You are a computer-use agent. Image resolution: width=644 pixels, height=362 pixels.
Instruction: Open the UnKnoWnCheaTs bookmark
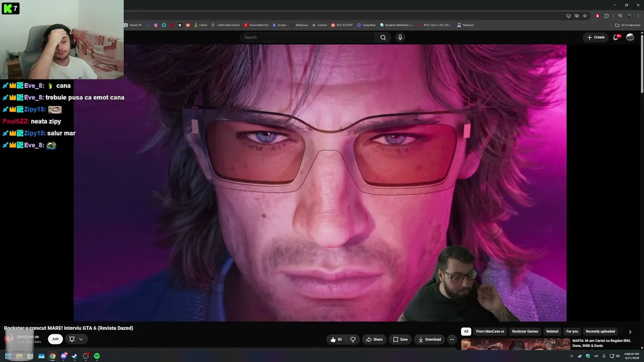click(225, 25)
